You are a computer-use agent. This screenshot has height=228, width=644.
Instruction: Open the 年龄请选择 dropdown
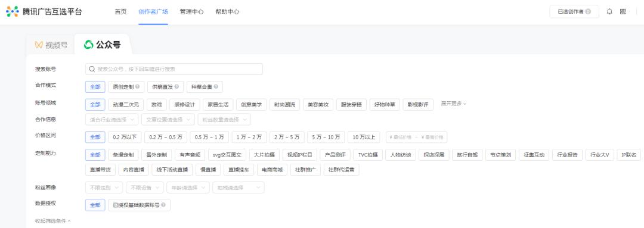tap(188, 188)
